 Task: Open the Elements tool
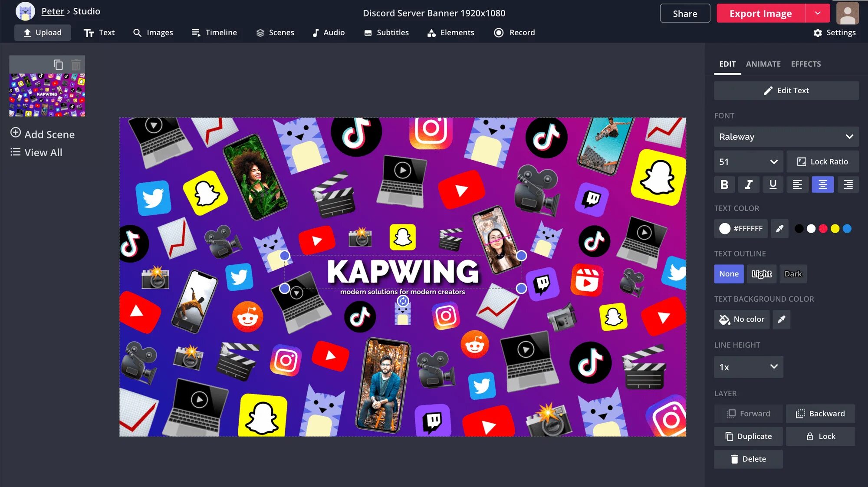[450, 33]
